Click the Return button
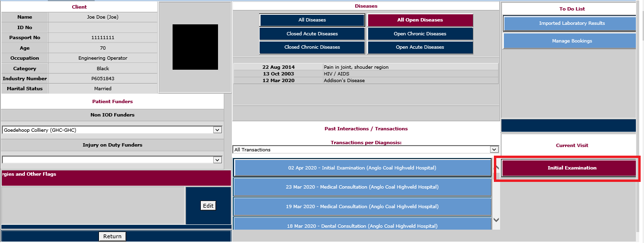Screen dimensions: 644x243 tap(112, 236)
